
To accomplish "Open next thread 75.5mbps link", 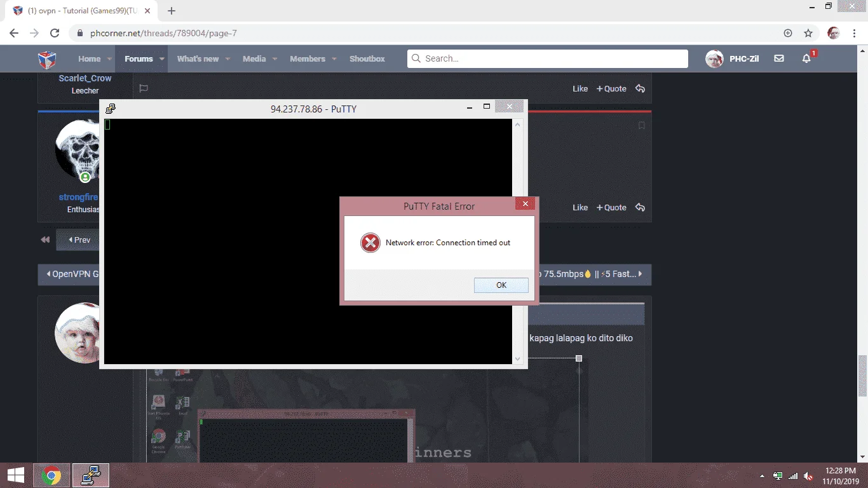I will (x=591, y=274).
